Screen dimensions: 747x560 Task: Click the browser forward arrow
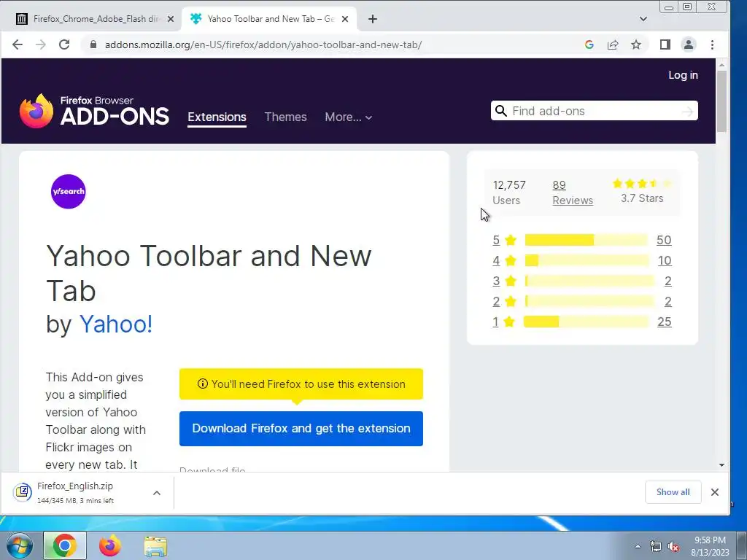41,44
